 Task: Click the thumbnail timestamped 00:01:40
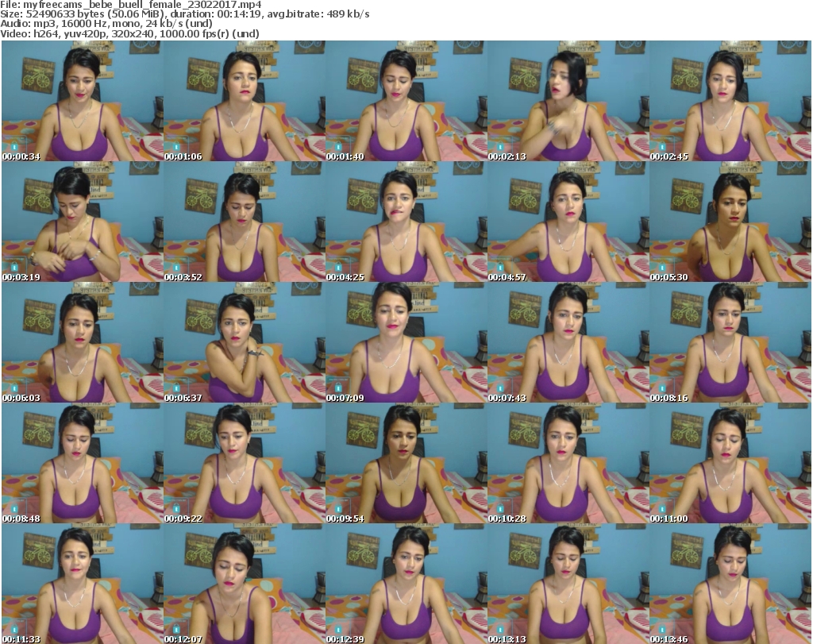pyautogui.click(x=406, y=101)
